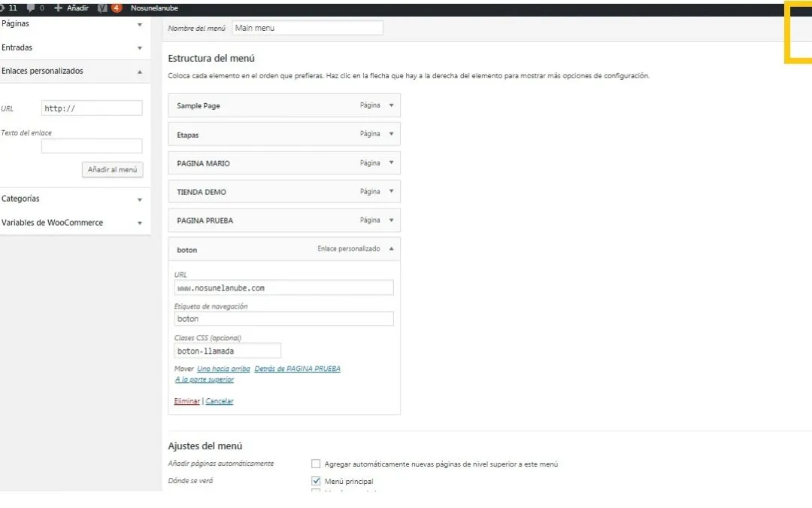Expand the Entradas panel
The image size is (812, 508).
[x=140, y=48]
